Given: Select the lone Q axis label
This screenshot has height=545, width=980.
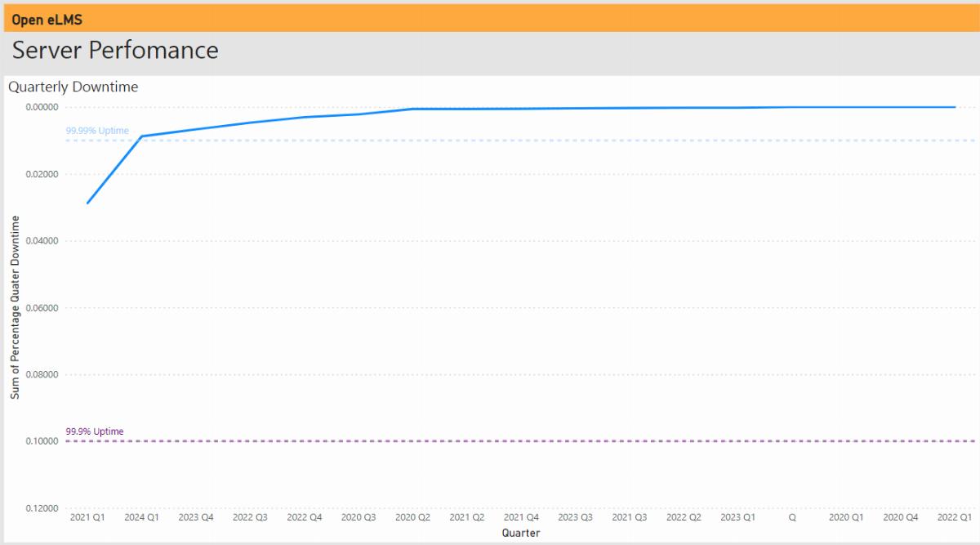Looking at the screenshot, I should 792,518.
